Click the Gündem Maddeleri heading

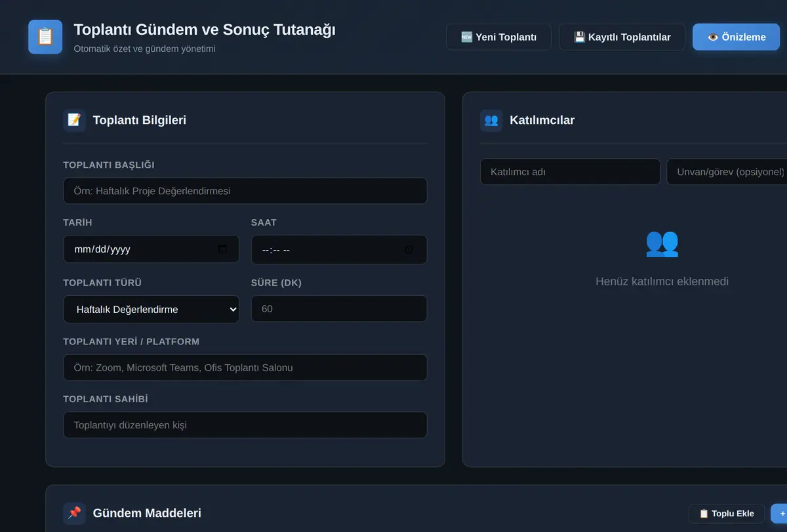click(147, 513)
